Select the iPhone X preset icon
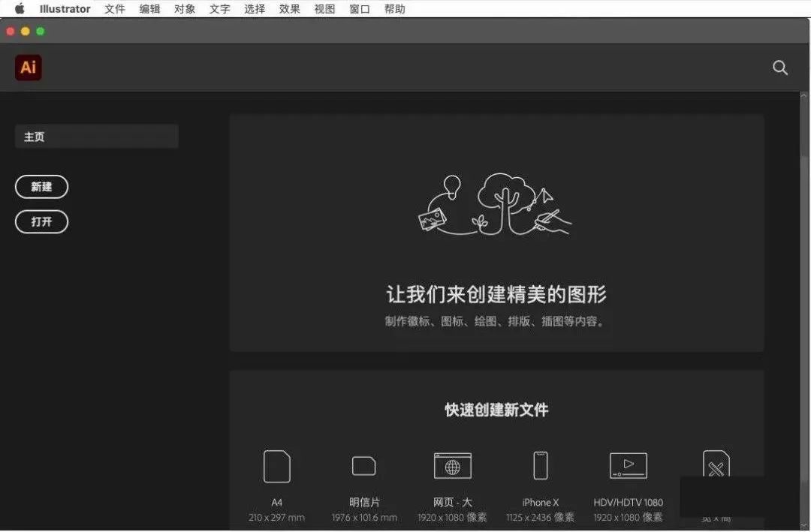The image size is (811, 532). [541, 465]
